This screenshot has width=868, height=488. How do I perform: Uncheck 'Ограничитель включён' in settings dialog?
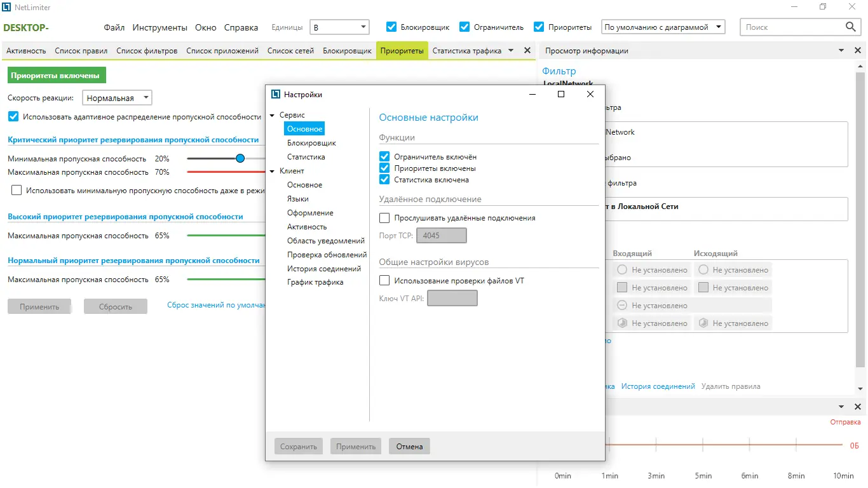pyautogui.click(x=384, y=156)
